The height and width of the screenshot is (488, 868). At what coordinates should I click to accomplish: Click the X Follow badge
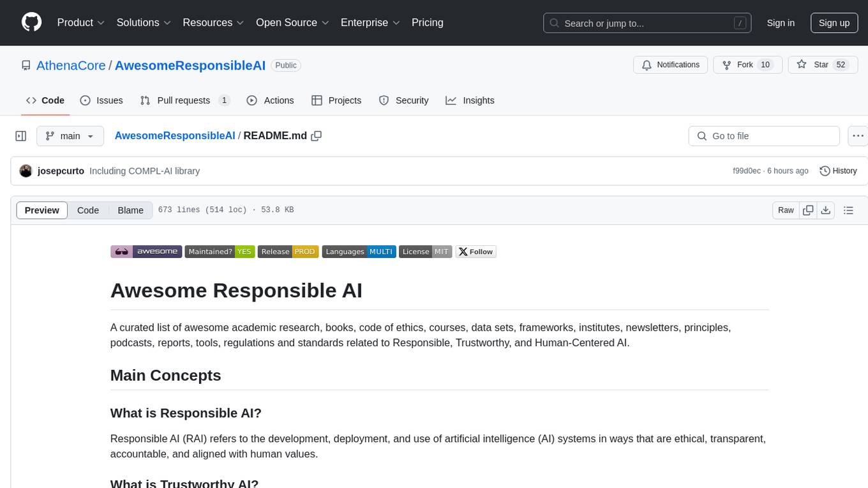(x=475, y=252)
